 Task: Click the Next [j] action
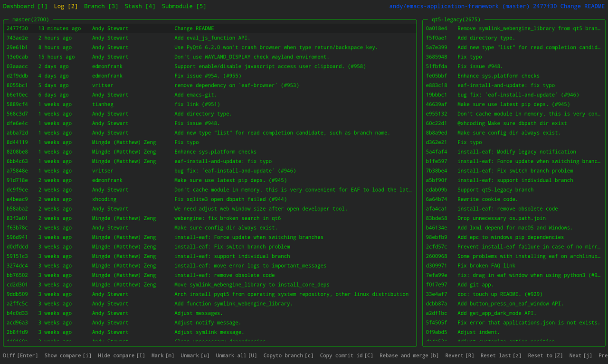[580, 355]
